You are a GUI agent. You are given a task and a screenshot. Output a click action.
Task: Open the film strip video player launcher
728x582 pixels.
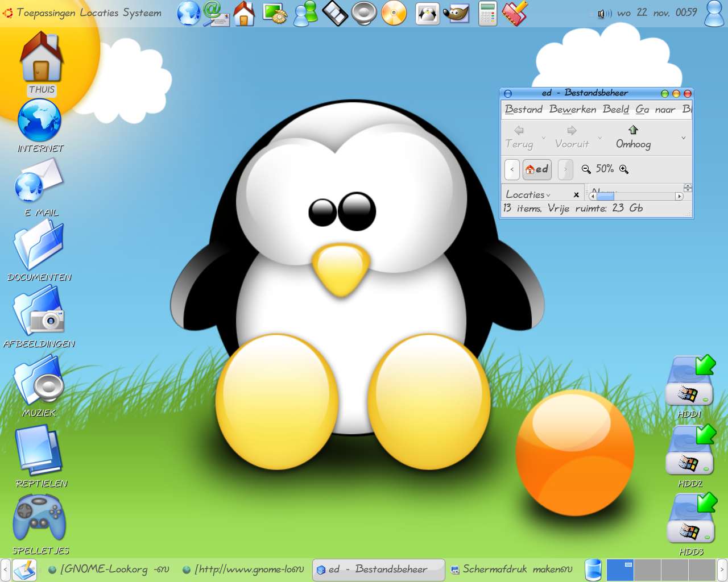click(x=335, y=13)
